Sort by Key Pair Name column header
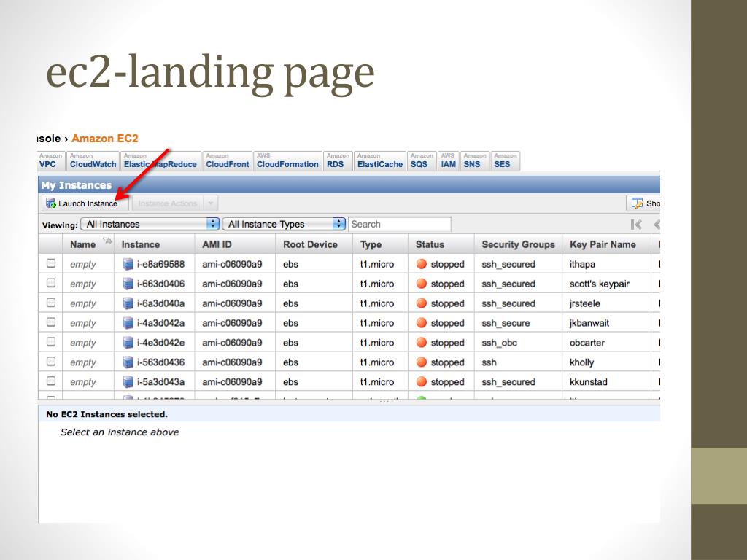The width and height of the screenshot is (747, 560). pyautogui.click(x=606, y=244)
